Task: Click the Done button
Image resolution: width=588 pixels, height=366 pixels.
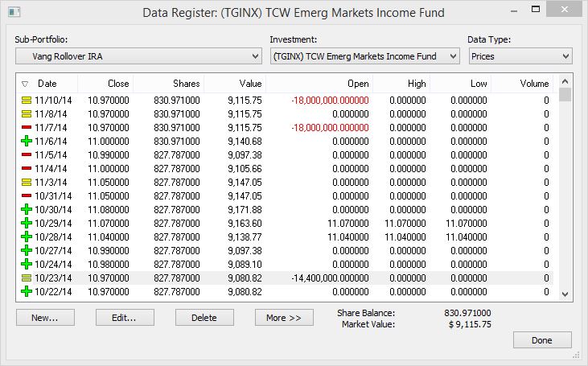Action: pos(542,340)
